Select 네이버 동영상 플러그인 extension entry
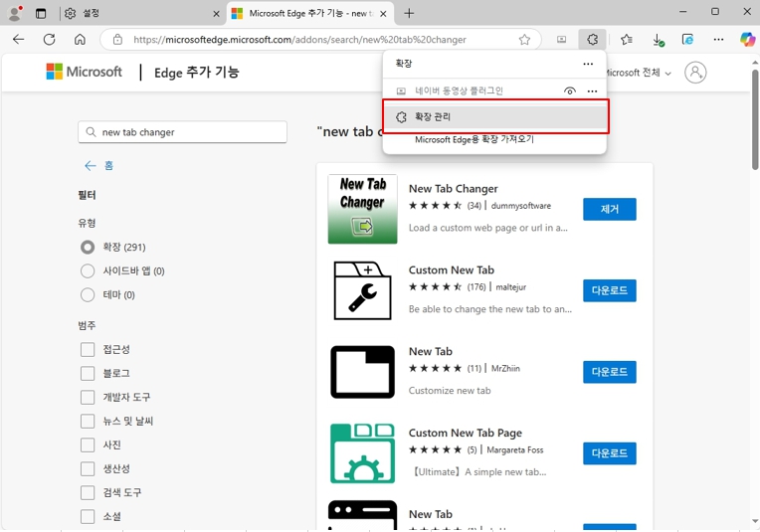760x532 pixels. coord(459,90)
